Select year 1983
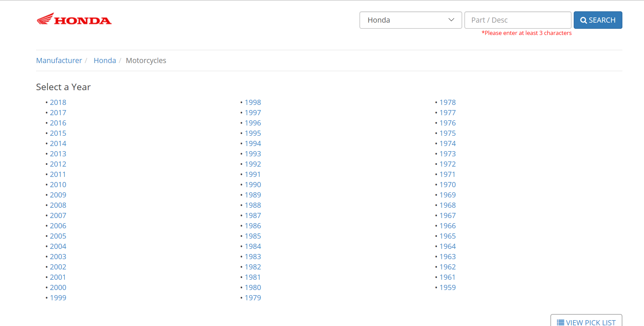The image size is (644, 326). pos(253,257)
